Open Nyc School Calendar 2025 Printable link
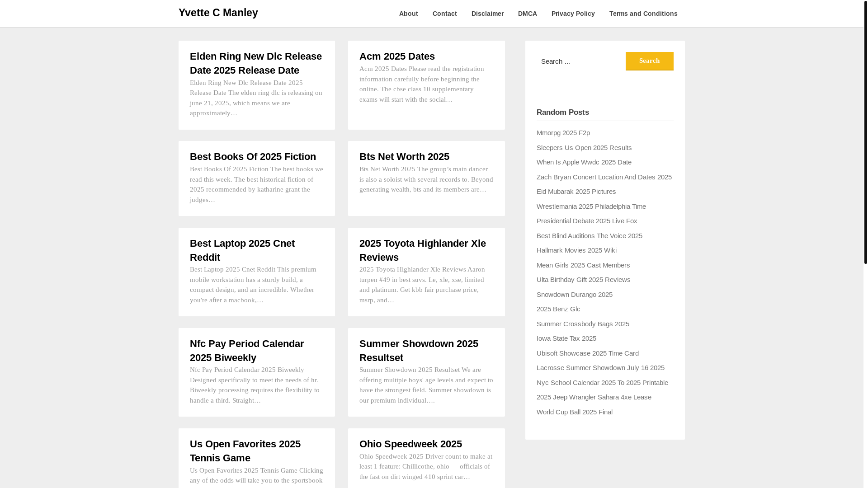This screenshot has width=868, height=488. [x=602, y=383]
